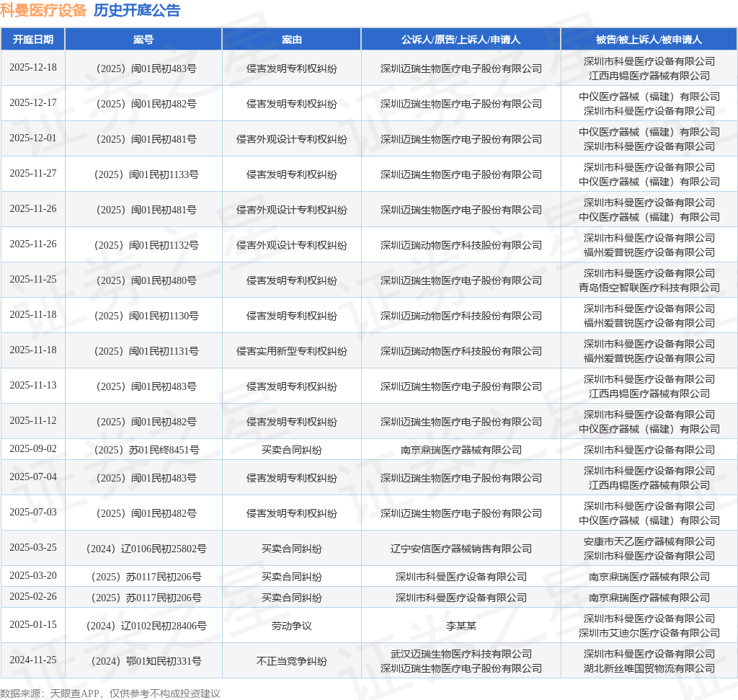
Task: Click the date 2024-11-25
Action: pos(33,660)
